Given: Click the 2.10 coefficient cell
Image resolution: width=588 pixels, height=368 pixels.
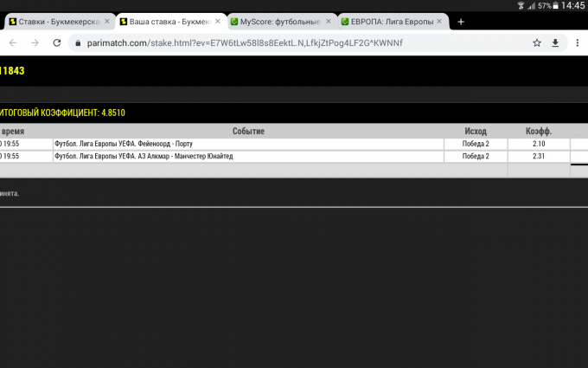Looking at the screenshot, I should 539,144.
